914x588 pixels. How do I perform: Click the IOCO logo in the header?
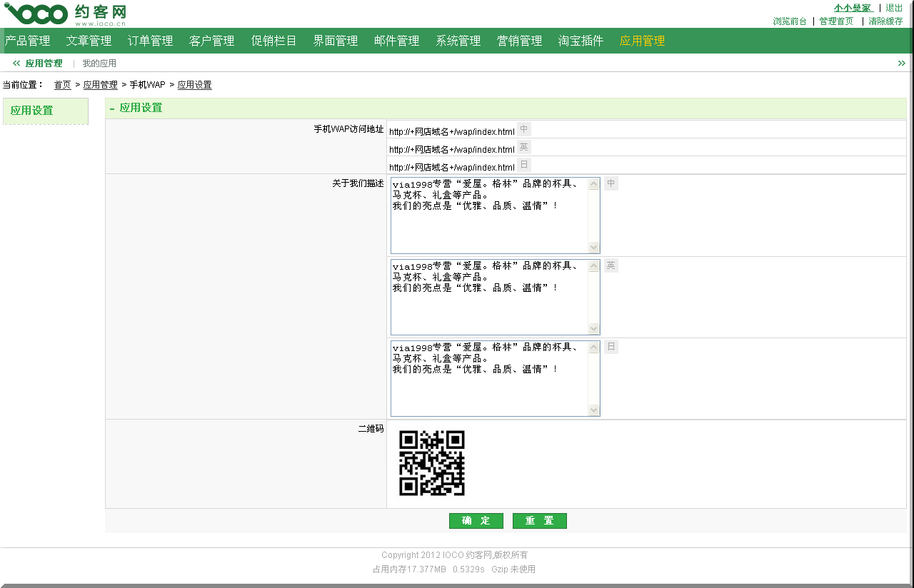(x=64, y=14)
